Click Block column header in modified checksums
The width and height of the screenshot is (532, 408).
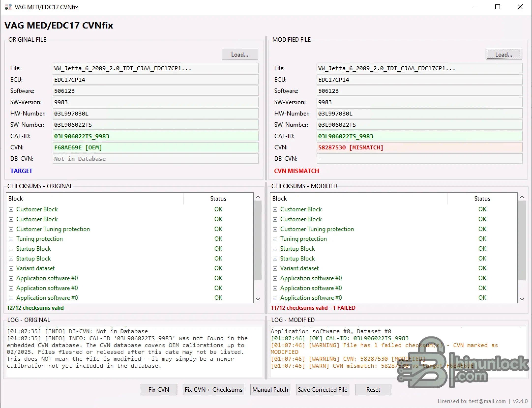359,198
